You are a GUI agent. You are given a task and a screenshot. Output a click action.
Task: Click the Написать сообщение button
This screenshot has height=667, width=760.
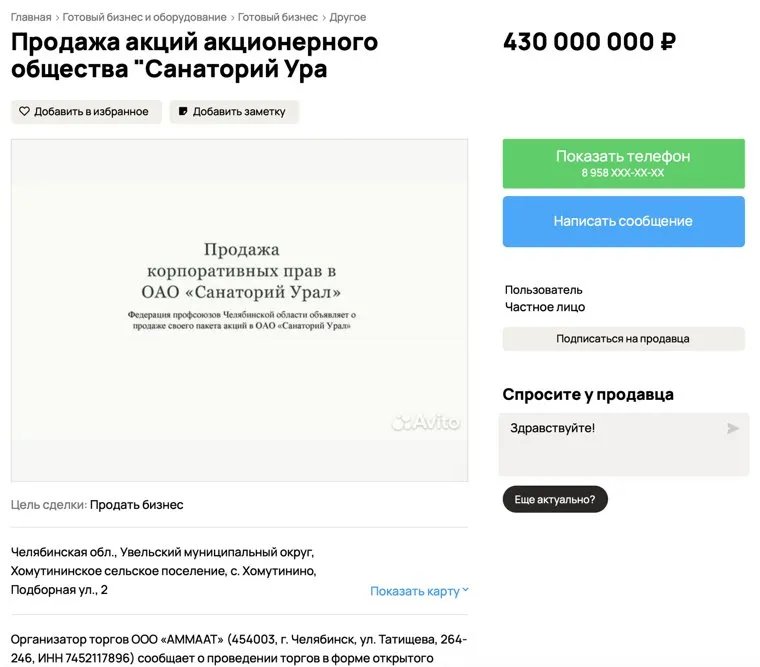pos(623,221)
